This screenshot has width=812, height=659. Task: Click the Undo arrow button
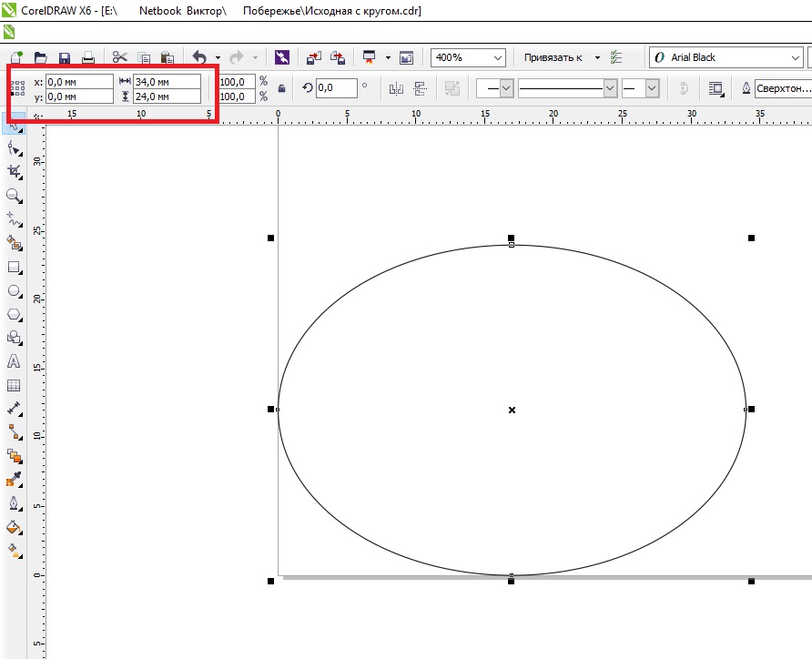tap(199, 57)
